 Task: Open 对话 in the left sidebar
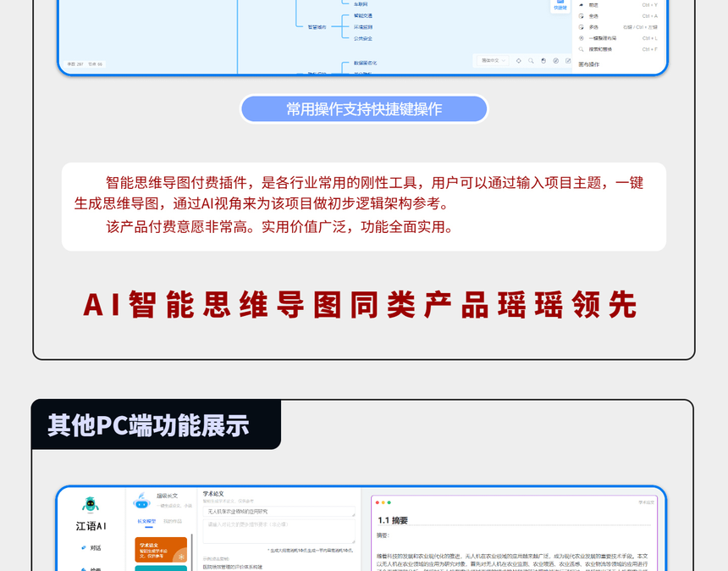coord(91,548)
